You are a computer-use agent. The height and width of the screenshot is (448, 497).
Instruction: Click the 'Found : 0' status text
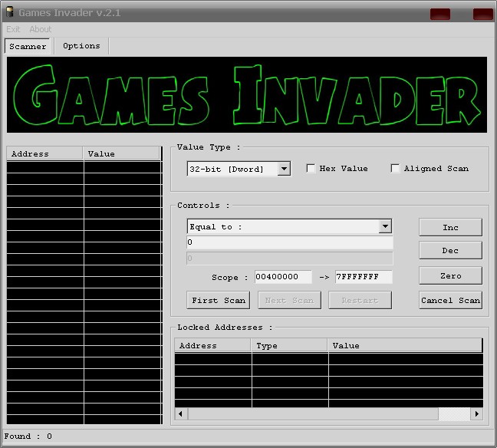(x=28, y=436)
